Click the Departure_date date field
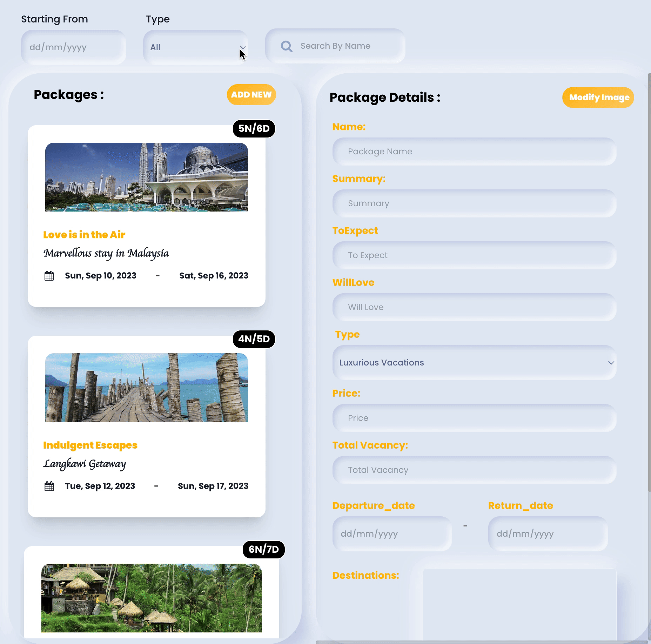This screenshot has width=651, height=644. 392,534
